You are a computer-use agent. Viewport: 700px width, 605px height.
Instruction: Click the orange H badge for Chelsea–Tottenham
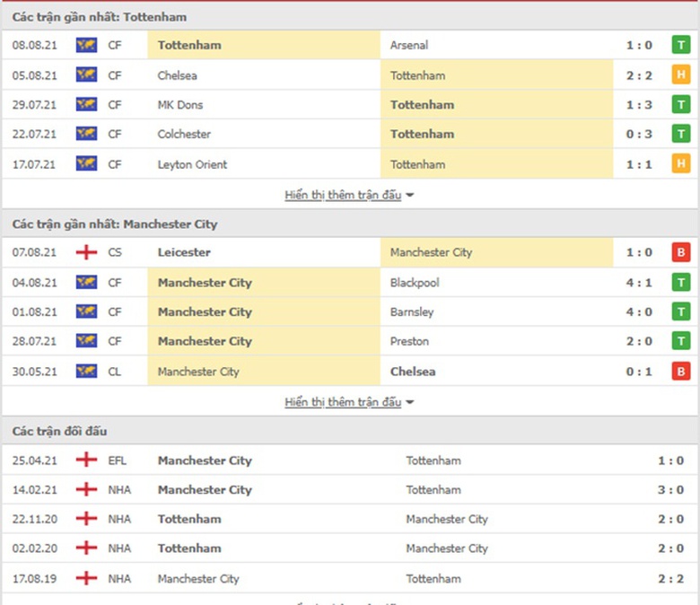click(681, 75)
